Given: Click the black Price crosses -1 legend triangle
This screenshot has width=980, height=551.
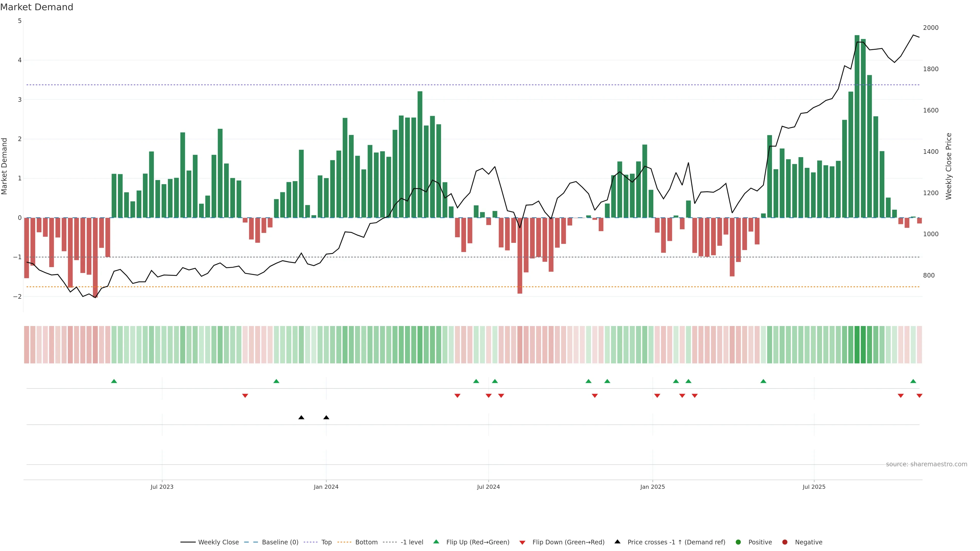Looking at the screenshot, I should pos(617,542).
